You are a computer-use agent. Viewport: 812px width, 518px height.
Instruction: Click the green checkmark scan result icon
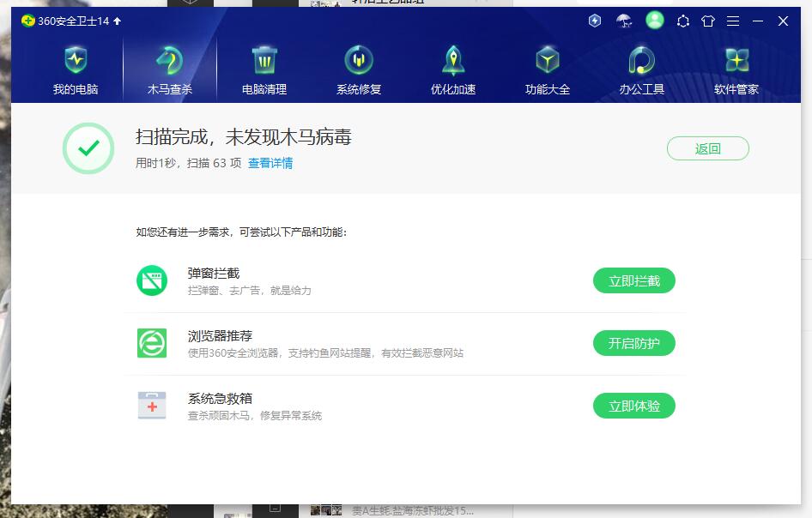coord(88,148)
